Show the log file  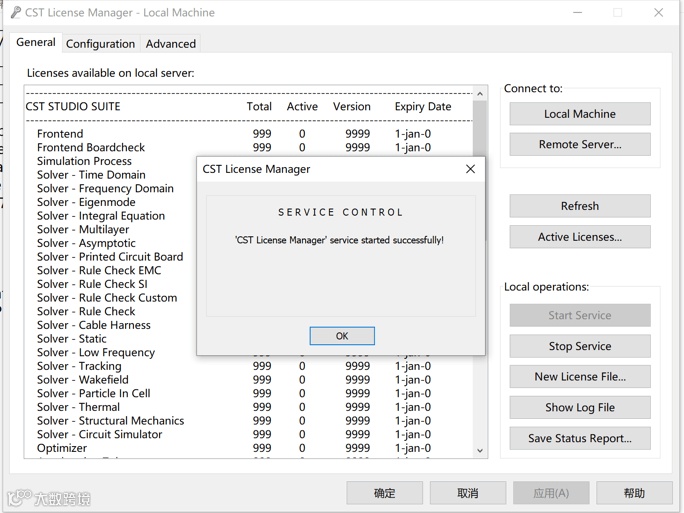click(580, 407)
